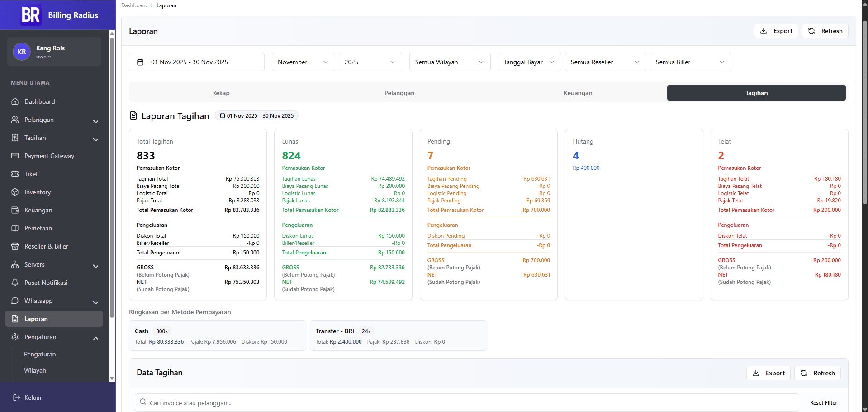Screen dimensions: 868x412
Task: Click the top Export button
Action: click(776, 31)
